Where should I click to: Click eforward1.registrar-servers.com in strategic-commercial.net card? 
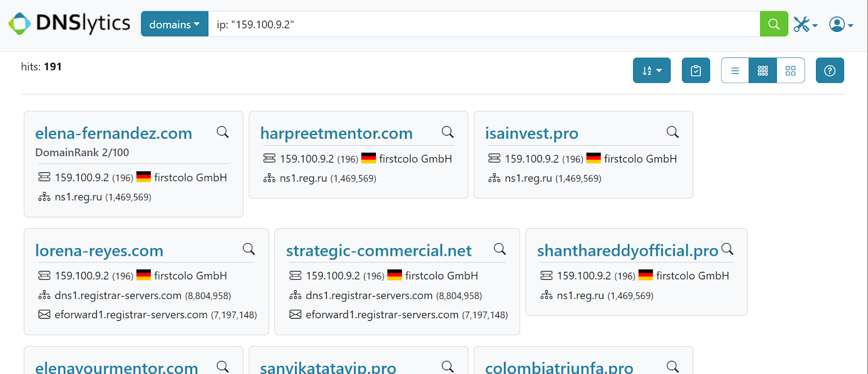point(382,315)
